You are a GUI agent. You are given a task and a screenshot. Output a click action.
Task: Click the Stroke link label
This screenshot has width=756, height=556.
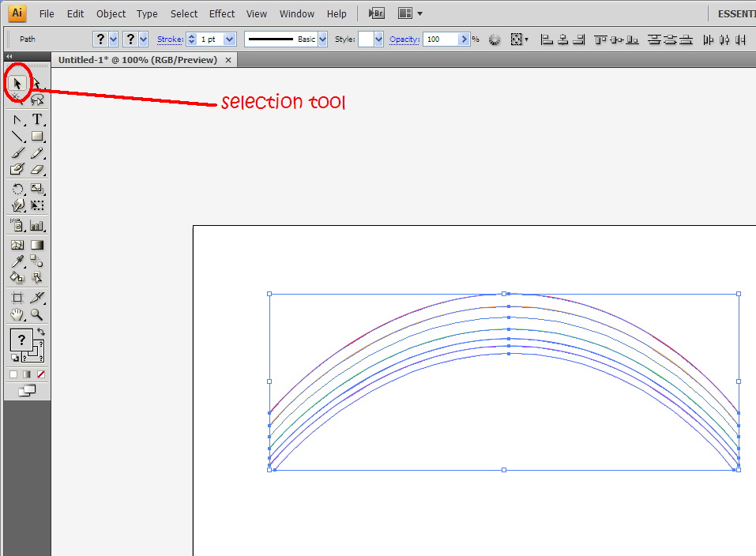(170, 39)
